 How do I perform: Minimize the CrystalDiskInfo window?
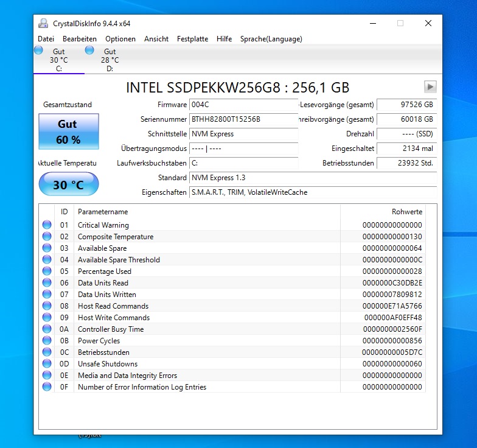click(x=373, y=23)
